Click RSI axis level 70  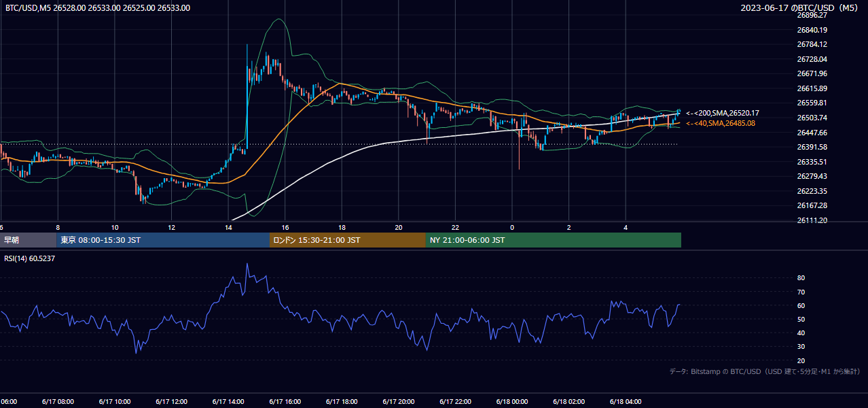(x=801, y=292)
